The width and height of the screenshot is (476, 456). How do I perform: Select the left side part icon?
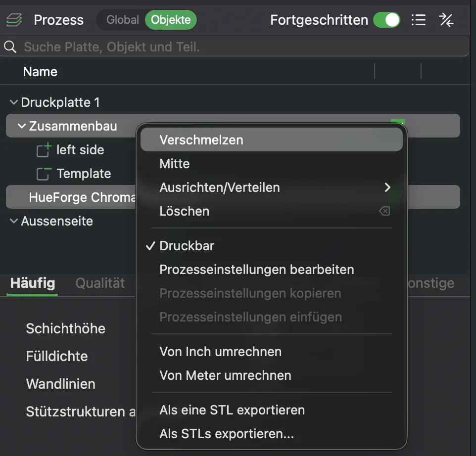(x=44, y=150)
